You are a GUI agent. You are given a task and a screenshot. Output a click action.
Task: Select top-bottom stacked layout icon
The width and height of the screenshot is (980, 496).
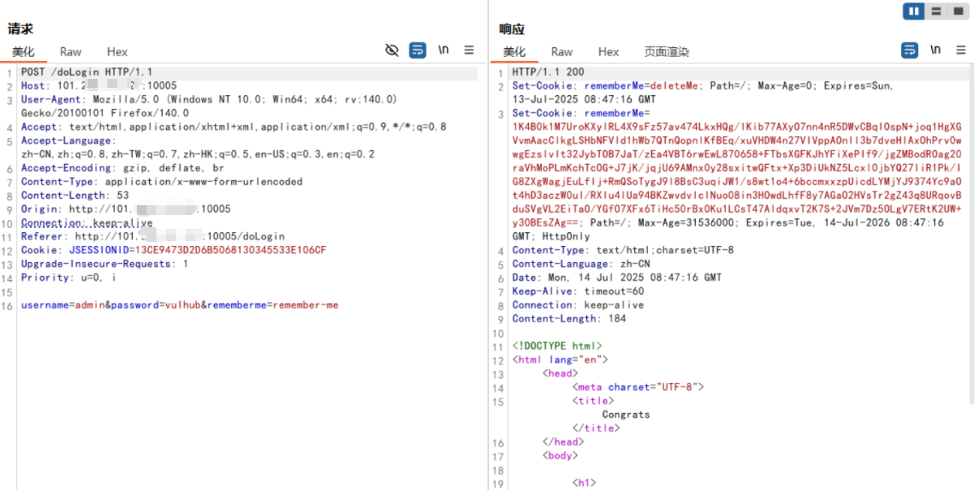[x=937, y=11]
